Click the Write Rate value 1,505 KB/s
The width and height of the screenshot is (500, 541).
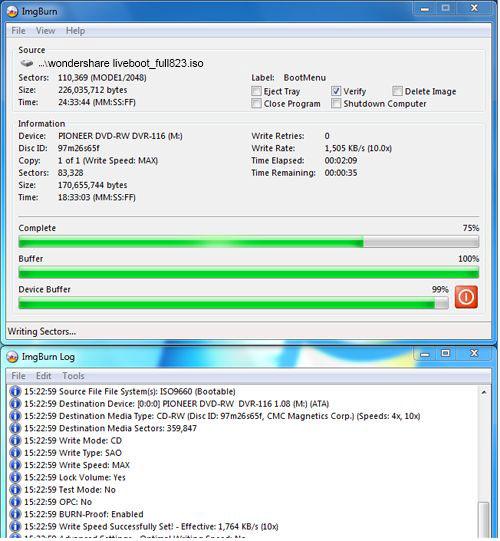[358, 148]
